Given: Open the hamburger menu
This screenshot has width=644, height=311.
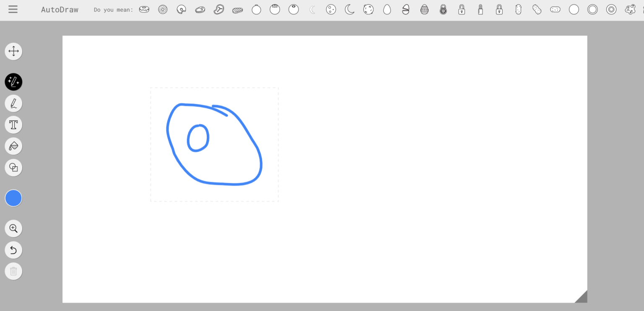Looking at the screenshot, I should coord(13,9).
